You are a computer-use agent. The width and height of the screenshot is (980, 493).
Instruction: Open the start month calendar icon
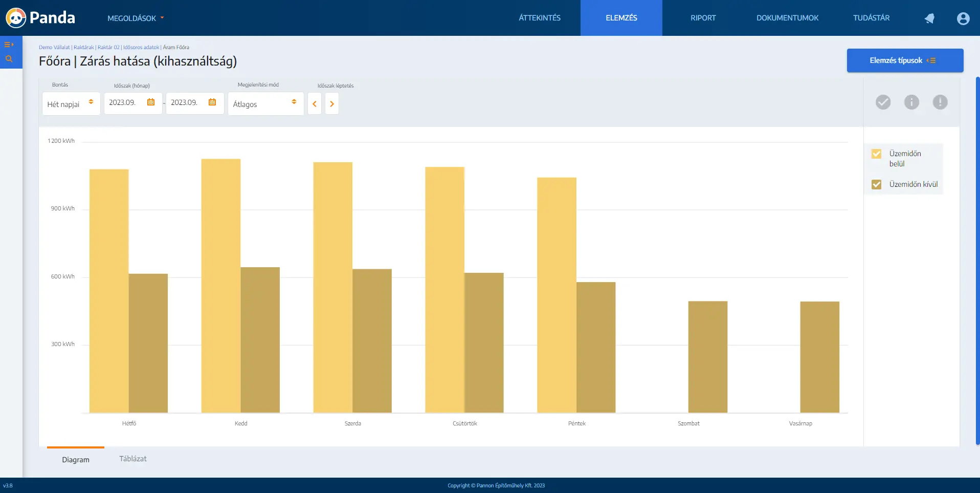click(151, 102)
